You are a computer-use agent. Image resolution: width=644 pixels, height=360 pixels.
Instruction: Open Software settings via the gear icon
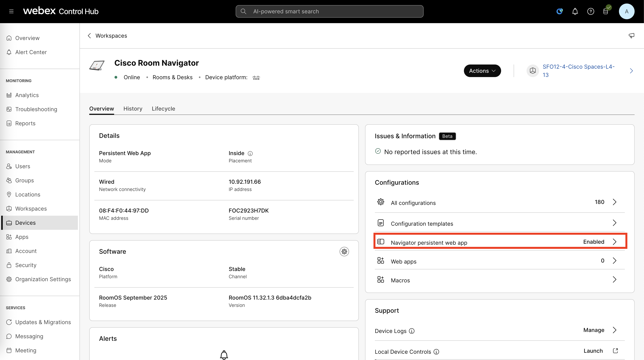coord(344,252)
